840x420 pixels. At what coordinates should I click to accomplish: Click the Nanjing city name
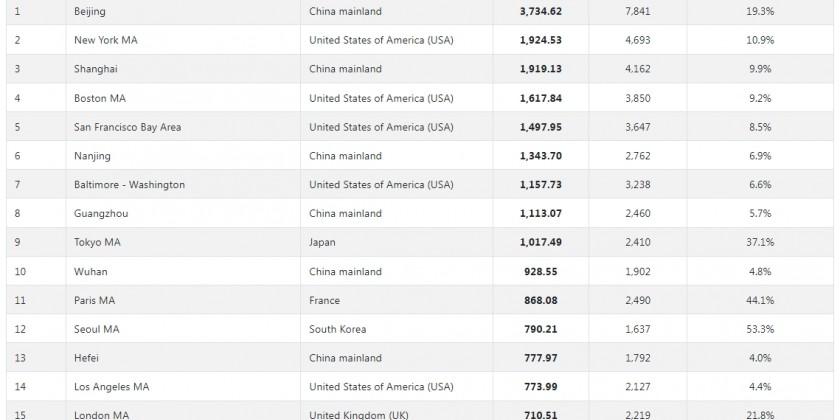91,156
